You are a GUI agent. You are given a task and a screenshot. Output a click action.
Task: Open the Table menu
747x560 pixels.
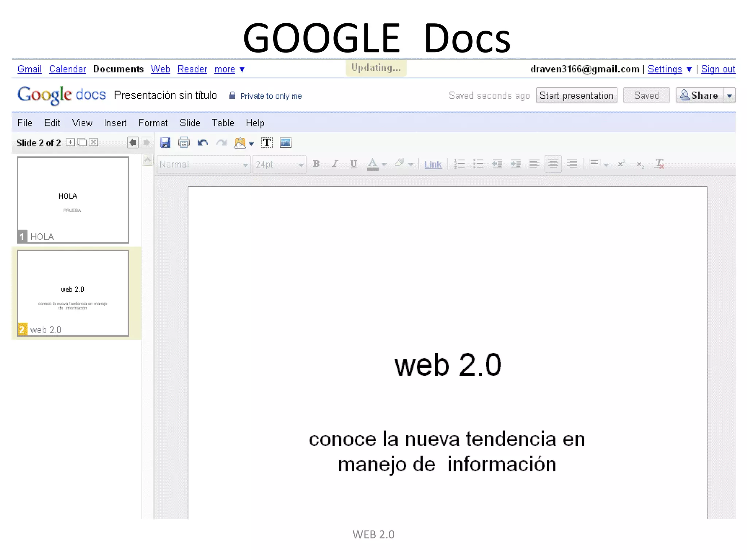tap(223, 123)
